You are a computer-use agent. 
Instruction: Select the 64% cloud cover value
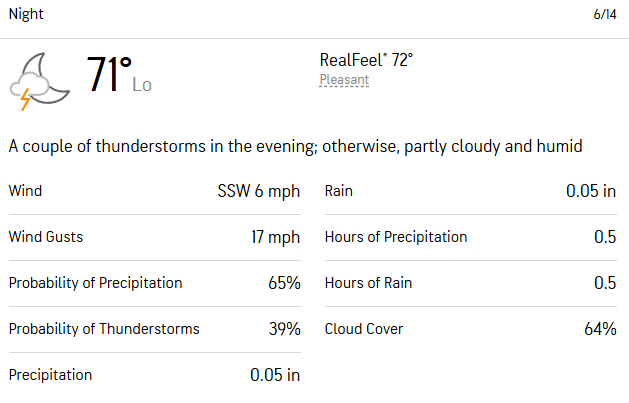pos(600,329)
